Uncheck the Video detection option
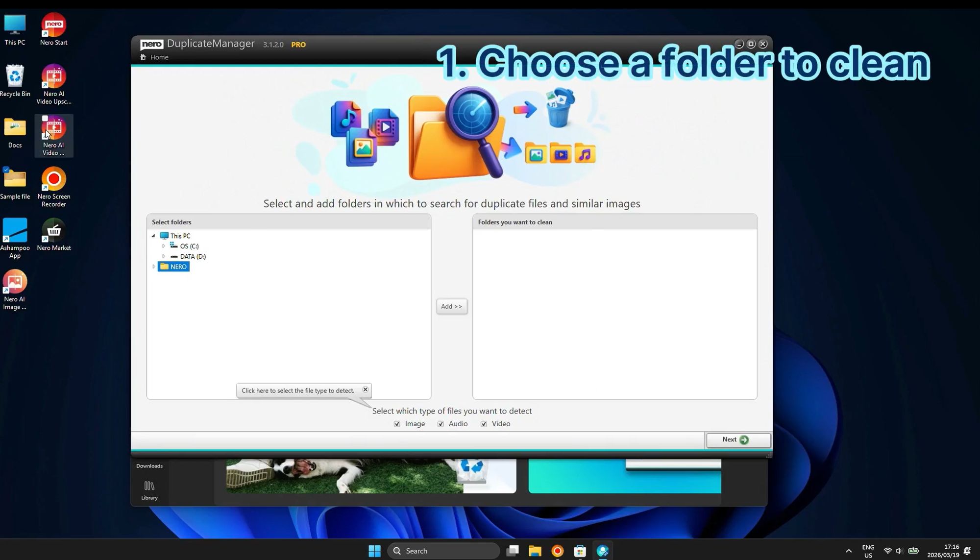 click(483, 424)
